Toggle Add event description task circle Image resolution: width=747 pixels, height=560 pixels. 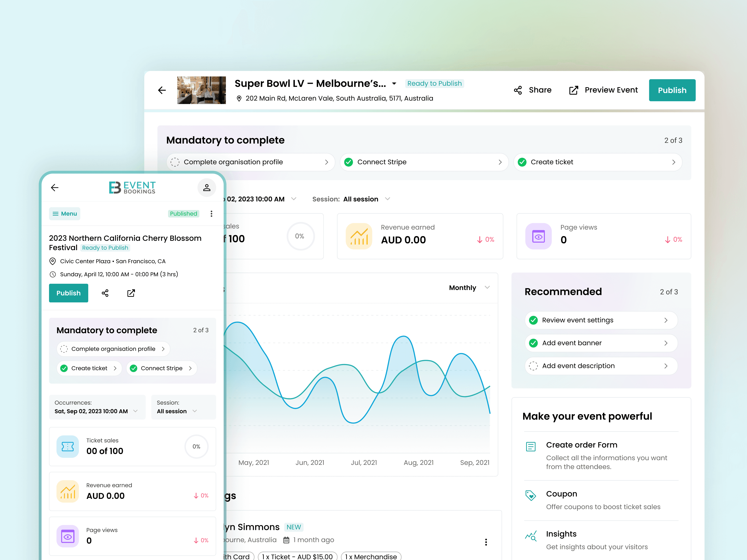(533, 366)
